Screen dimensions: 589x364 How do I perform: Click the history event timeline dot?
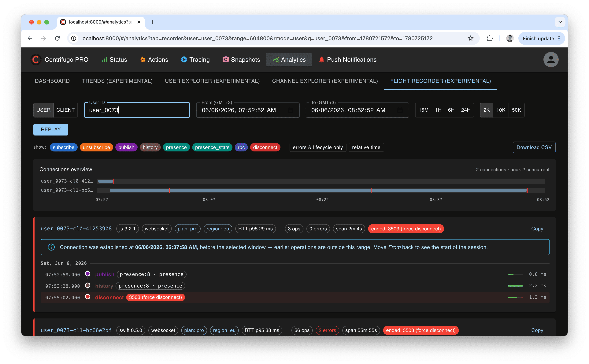[88, 285]
